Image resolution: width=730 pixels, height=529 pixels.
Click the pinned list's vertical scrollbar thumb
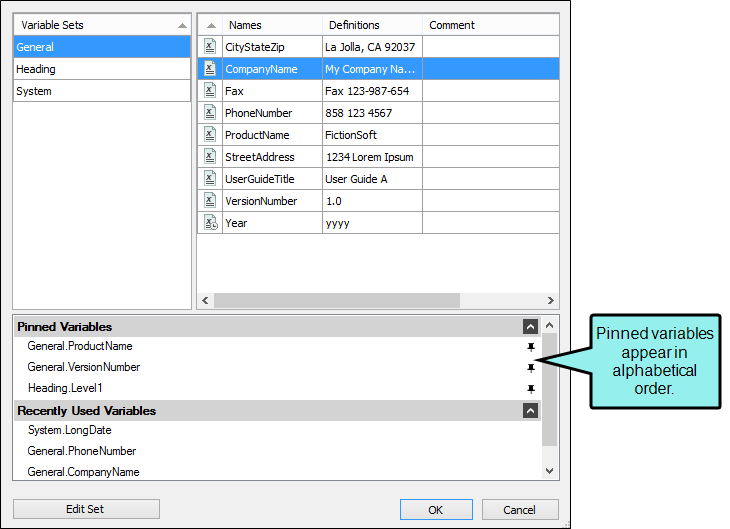point(549,389)
